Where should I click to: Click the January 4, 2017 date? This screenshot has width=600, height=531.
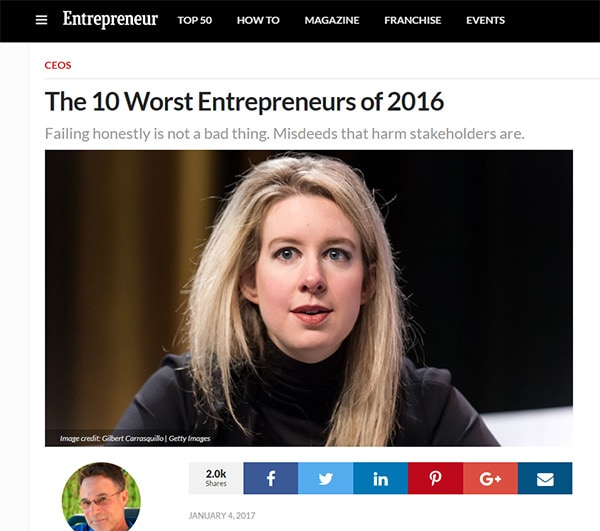[222, 516]
